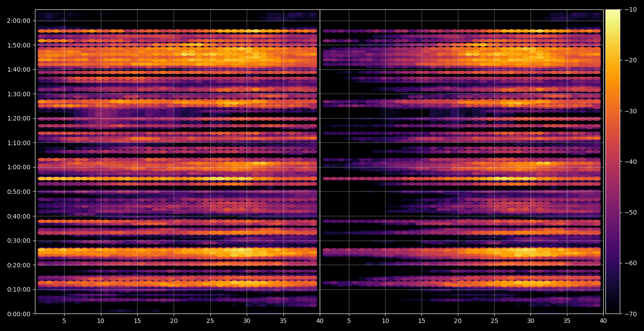Screen dimensions: 644x331
Task: Select the −20 colorbar label
Action: click(631, 60)
